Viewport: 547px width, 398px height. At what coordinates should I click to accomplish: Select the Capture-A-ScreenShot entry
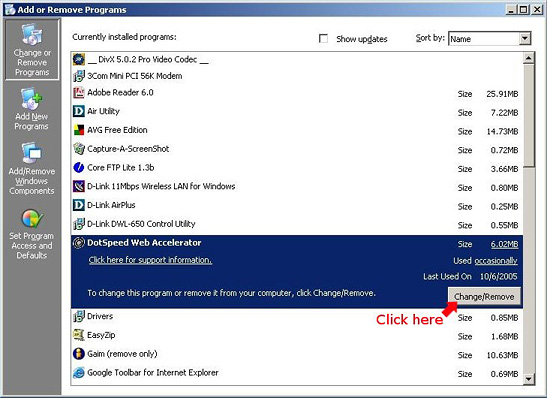pyautogui.click(x=297, y=149)
